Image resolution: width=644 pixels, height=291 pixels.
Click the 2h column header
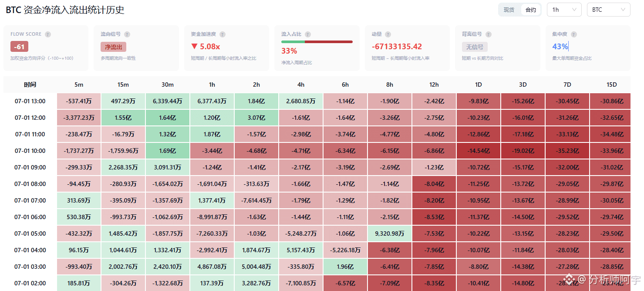click(256, 85)
